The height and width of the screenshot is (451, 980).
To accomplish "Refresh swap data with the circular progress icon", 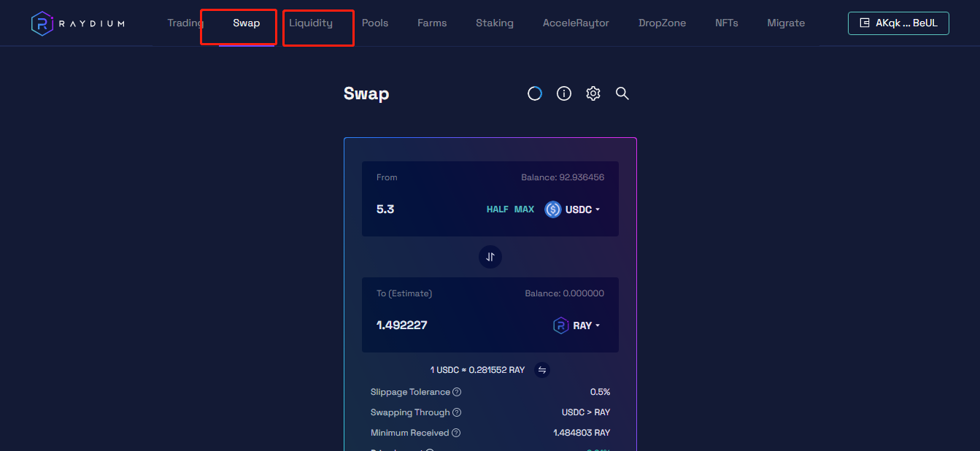I will click(535, 93).
